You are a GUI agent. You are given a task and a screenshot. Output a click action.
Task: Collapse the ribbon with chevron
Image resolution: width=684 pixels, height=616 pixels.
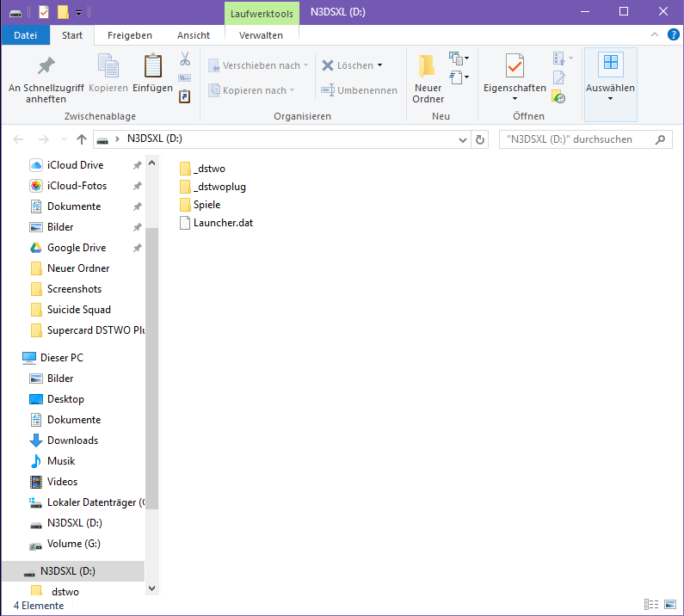[655, 34]
